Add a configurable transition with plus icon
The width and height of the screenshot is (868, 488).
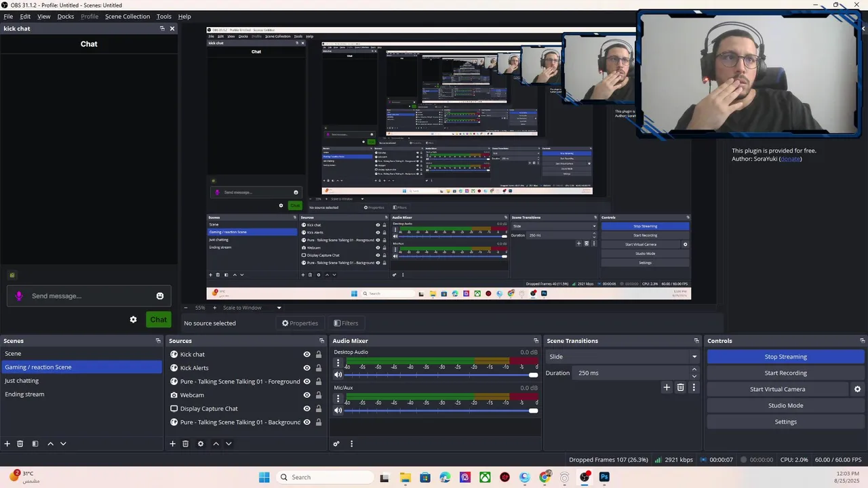[667, 388]
